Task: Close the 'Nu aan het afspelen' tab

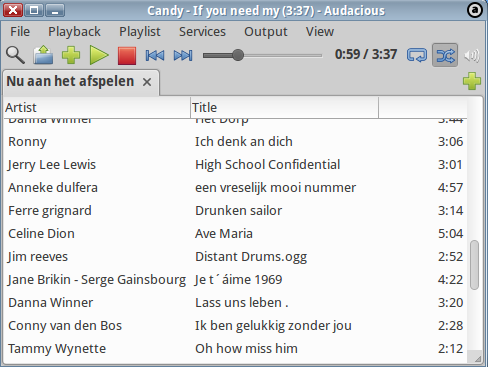Action: pyautogui.click(x=147, y=82)
